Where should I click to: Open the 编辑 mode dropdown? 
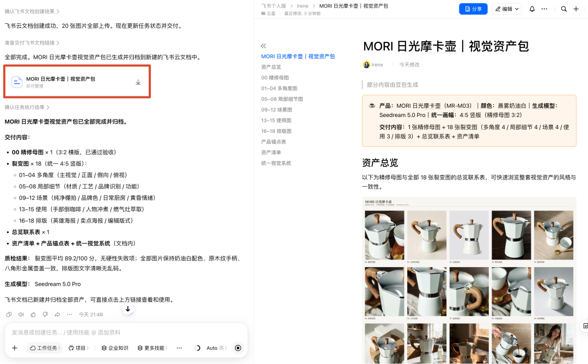507,9
